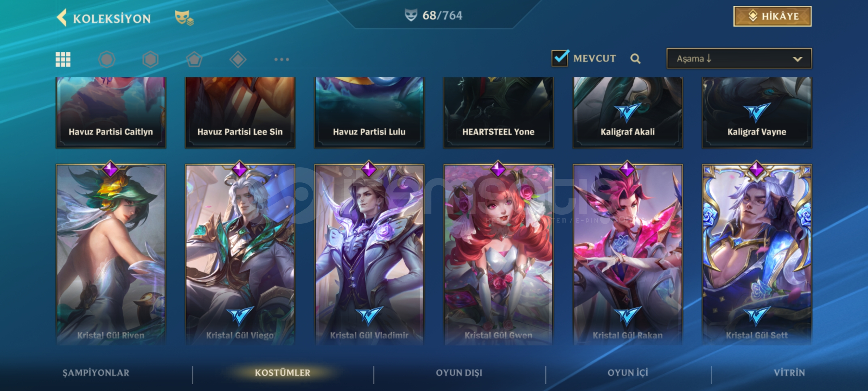Click the dropdown chevron beside Aşama
The height and width of the screenshot is (391, 868).
pyautogui.click(x=797, y=59)
